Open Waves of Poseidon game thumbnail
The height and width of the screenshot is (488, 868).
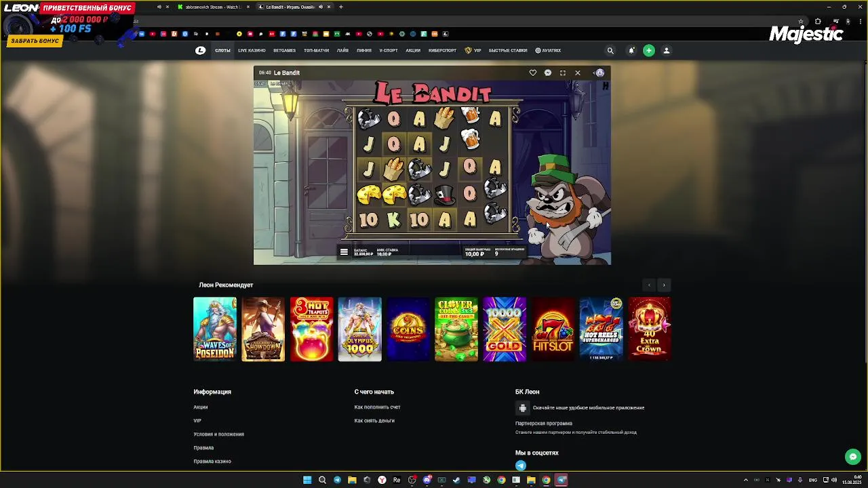(215, 329)
